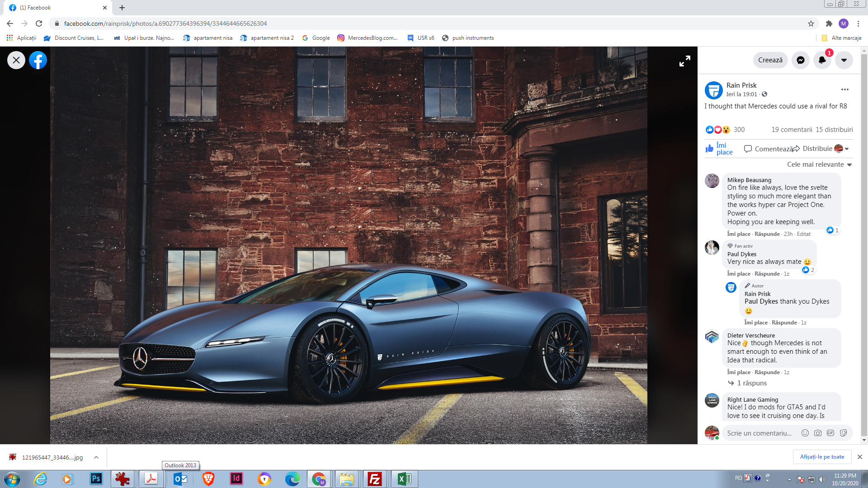
Task: Click the sidebar vertical scrollbar
Action: pyautogui.click(x=864, y=244)
